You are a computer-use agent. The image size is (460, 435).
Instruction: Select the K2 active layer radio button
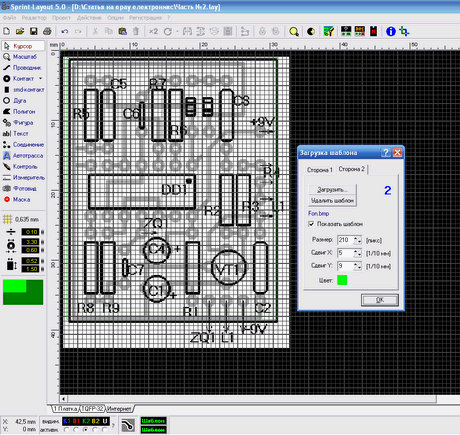[85, 430]
